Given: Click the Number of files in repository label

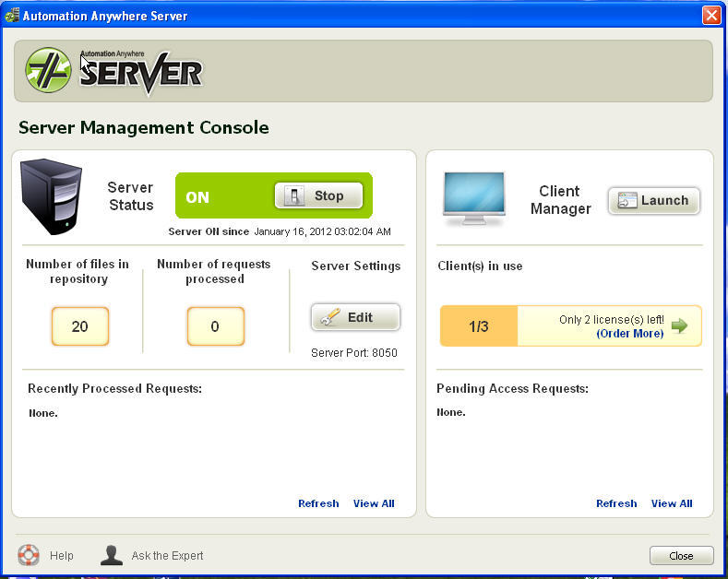Looking at the screenshot, I should 78,271.
